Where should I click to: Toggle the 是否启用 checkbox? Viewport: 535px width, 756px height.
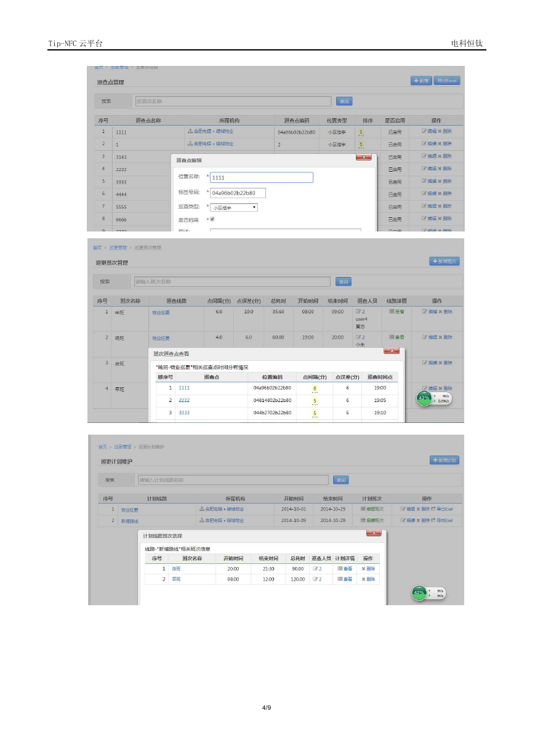[212, 219]
